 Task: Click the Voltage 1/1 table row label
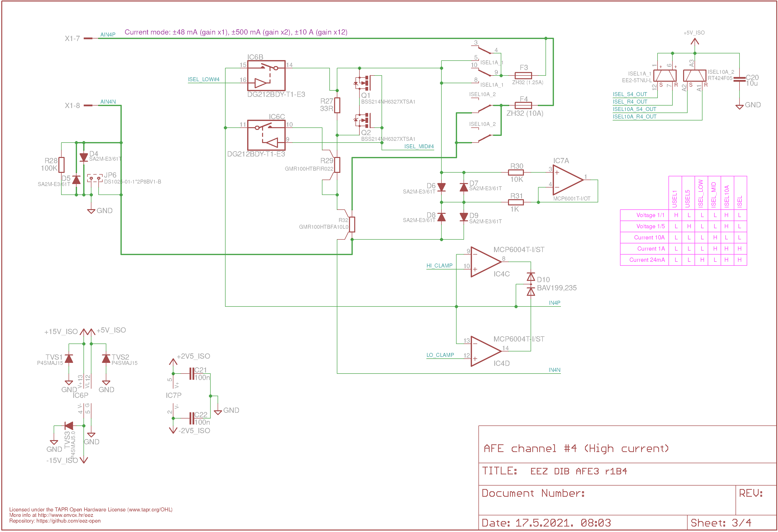pyautogui.click(x=650, y=215)
